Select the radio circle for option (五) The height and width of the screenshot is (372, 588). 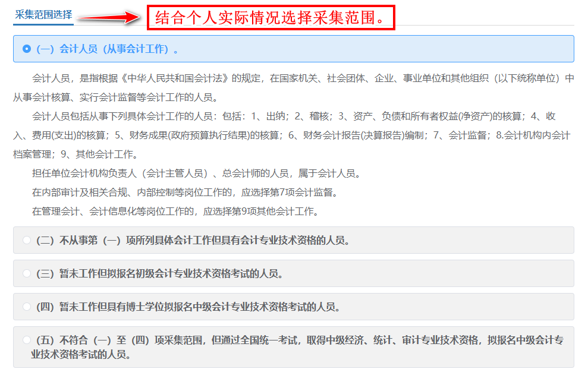26,340
